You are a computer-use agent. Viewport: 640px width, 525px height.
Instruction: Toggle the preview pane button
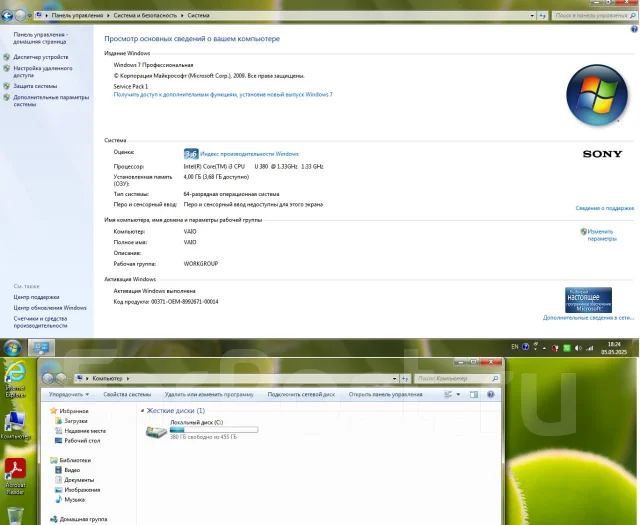point(474,394)
